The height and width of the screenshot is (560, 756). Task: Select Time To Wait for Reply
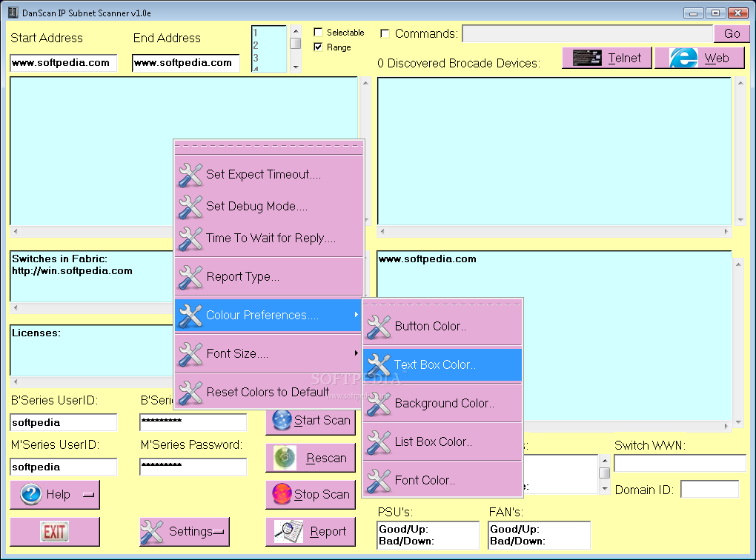269,238
